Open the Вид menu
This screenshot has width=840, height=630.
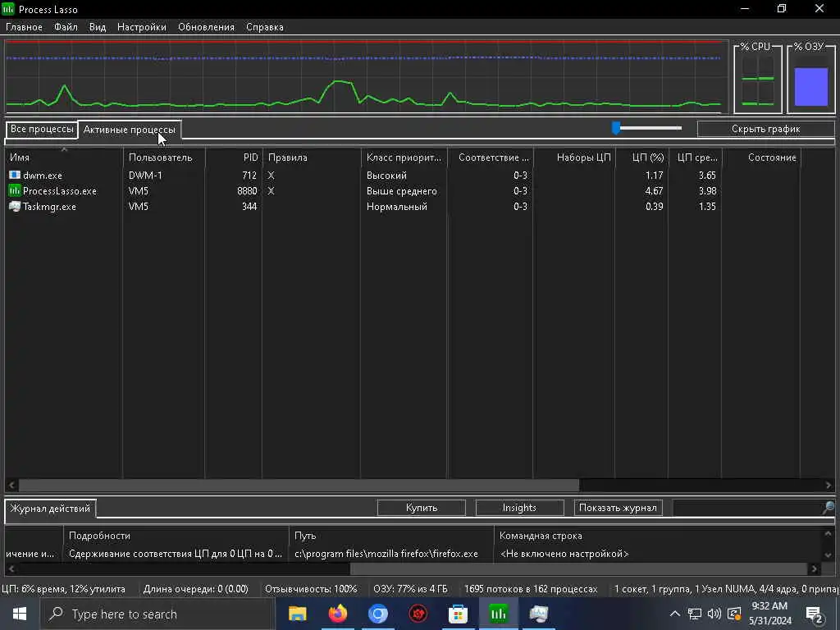click(x=98, y=27)
